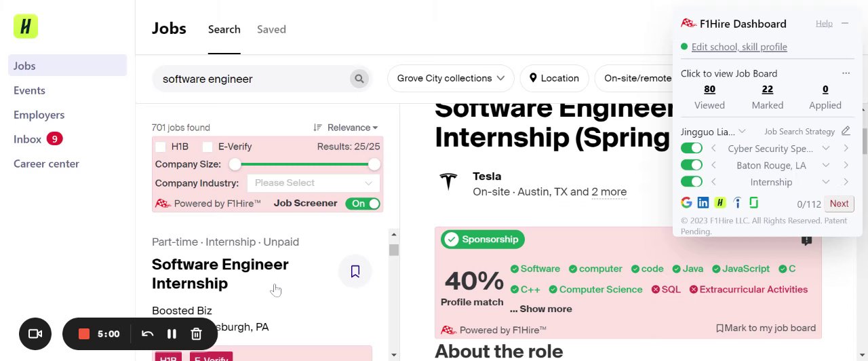Image resolution: width=868 pixels, height=361 pixels.
Task: Enable the E-Verify checkbox
Action: tap(208, 147)
